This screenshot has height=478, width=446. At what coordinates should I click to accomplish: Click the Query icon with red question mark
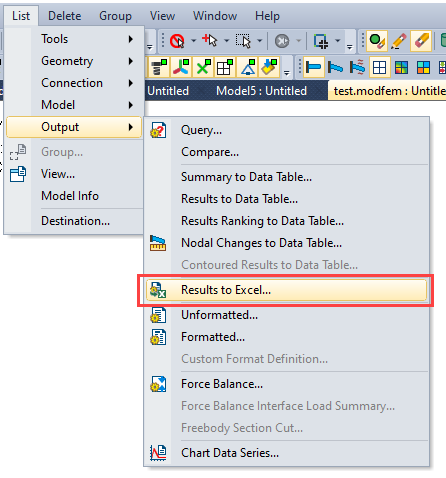158,130
